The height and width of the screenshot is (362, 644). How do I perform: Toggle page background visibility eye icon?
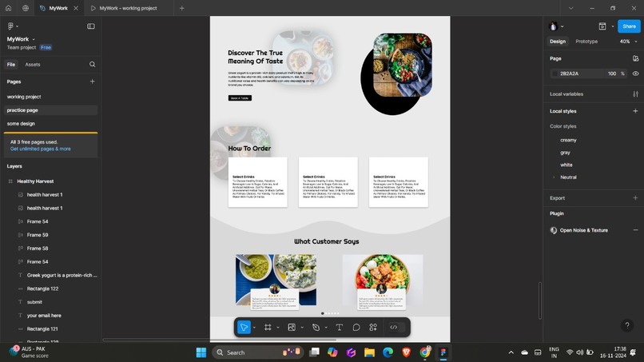click(635, 74)
